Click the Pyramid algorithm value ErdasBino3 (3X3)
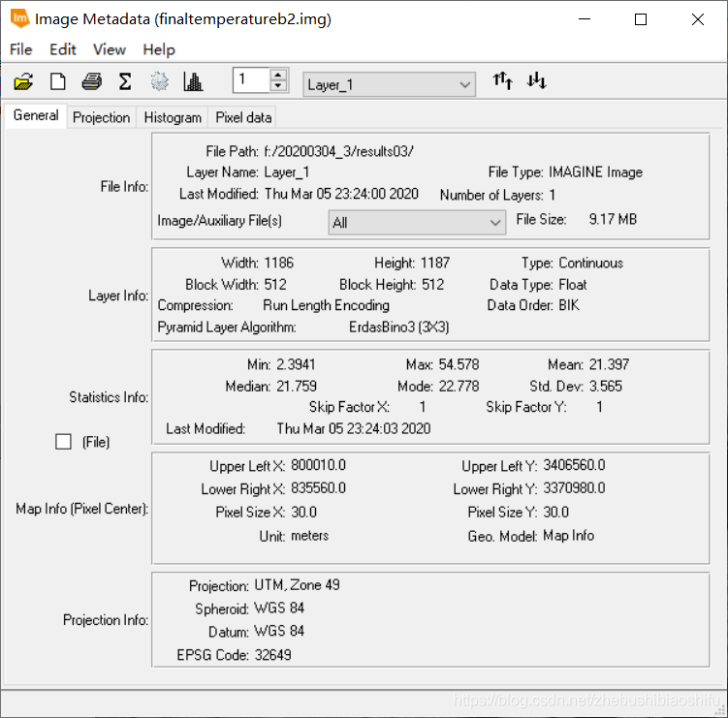The width and height of the screenshot is (728, 718). (x=398, y=327)
